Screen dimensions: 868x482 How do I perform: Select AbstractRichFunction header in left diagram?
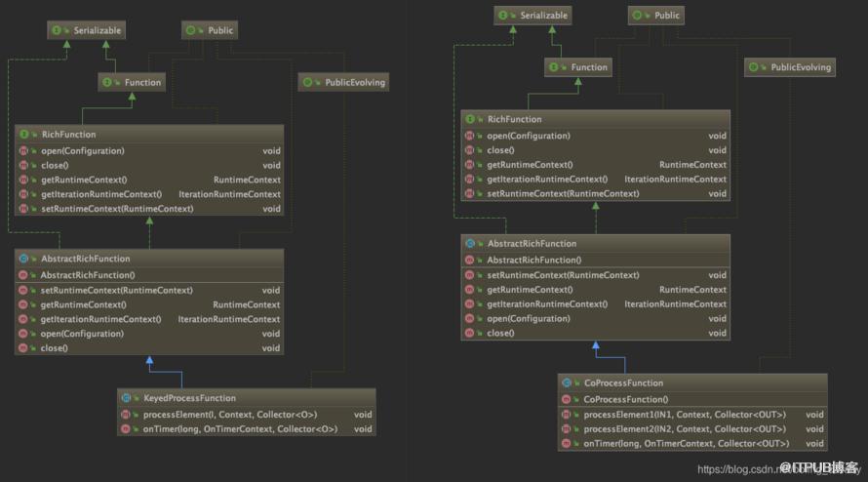(x=149, y=259)
